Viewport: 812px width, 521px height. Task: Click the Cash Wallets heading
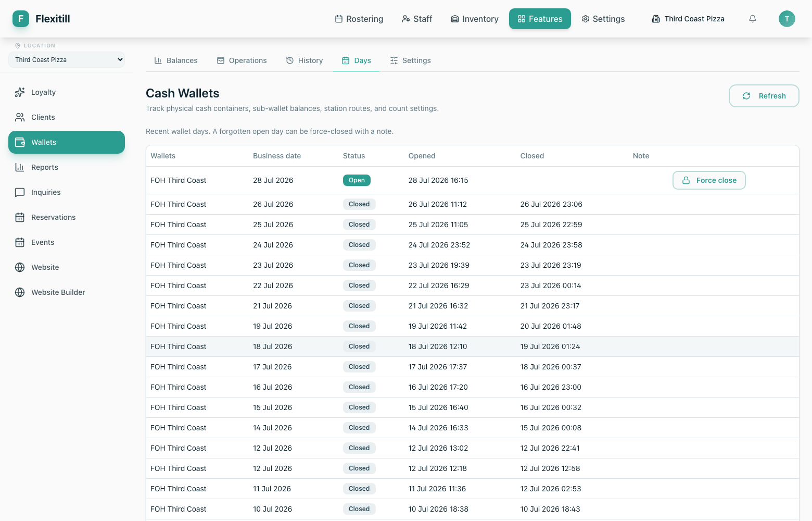[x=183, y=93]
